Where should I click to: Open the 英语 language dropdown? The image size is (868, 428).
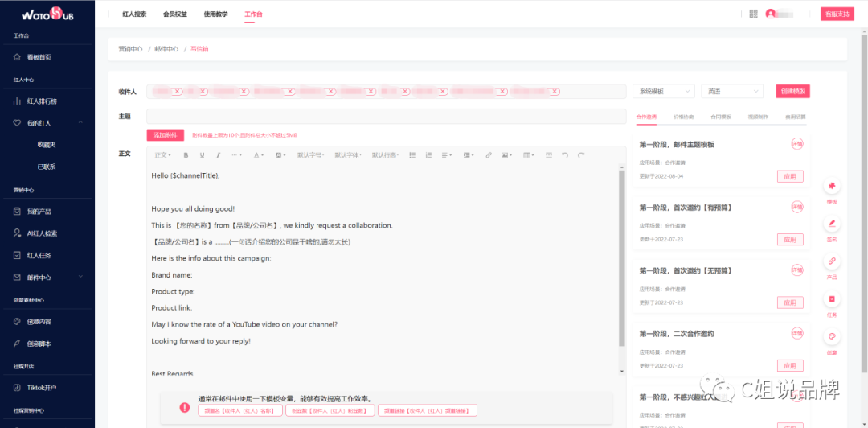tap(732, 92)
